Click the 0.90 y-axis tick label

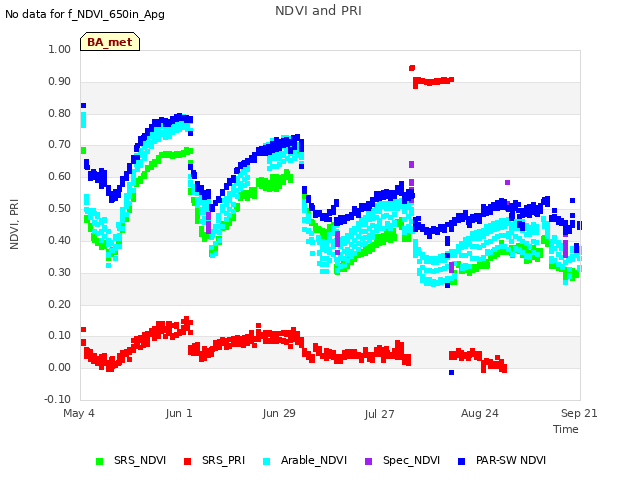[x=60, y=82]
